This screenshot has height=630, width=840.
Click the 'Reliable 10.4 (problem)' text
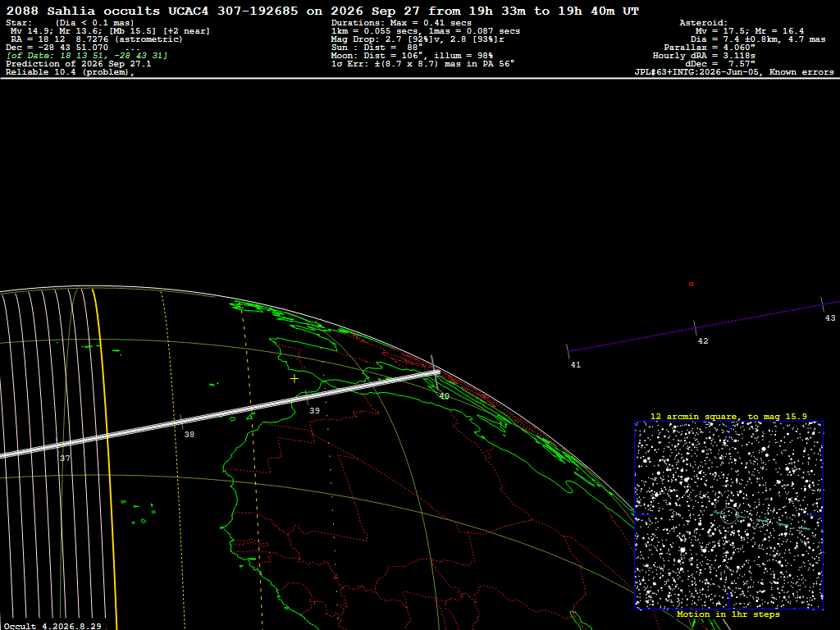(71, 72)
